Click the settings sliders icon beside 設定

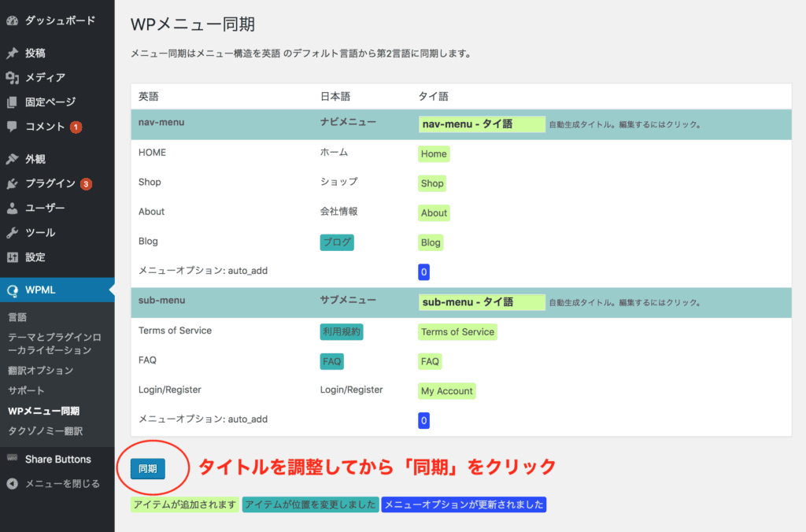click(13, 257)
